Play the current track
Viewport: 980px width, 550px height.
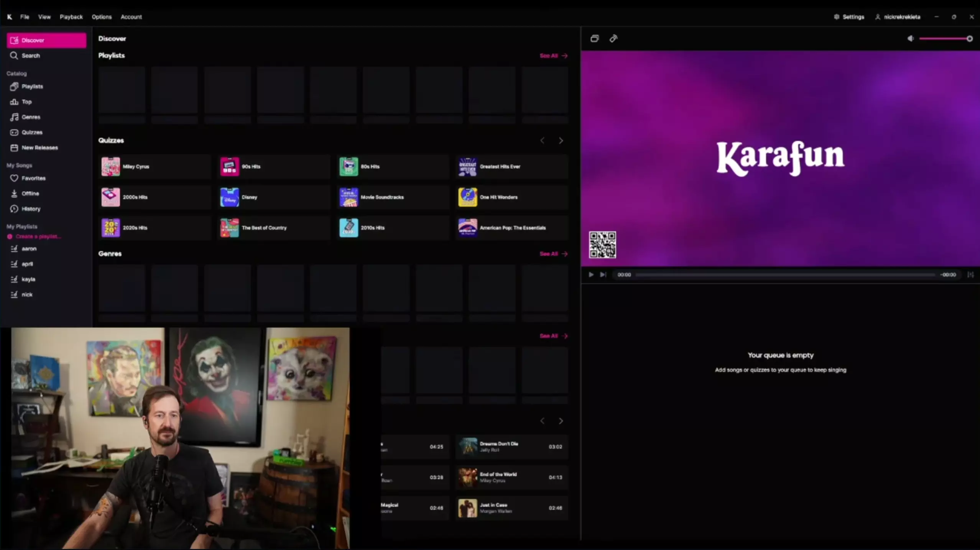click(591, 275)
